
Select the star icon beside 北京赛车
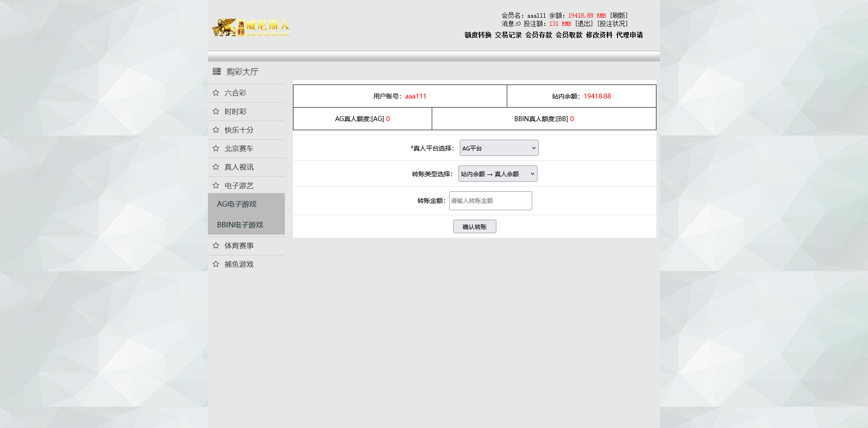click(216, 148)
